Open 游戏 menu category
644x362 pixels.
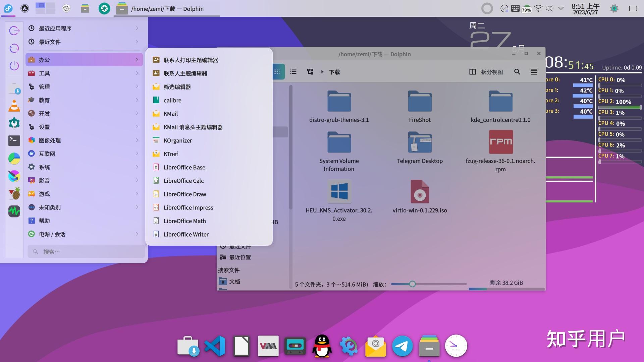coord(84,194)
